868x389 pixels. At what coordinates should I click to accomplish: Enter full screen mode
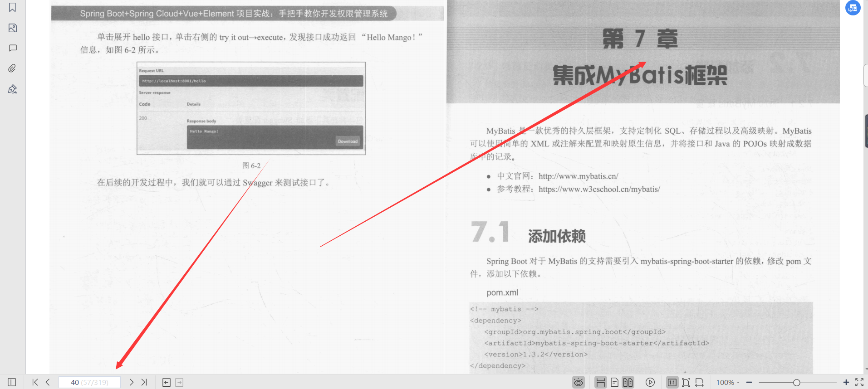click(x=859, y=382)
